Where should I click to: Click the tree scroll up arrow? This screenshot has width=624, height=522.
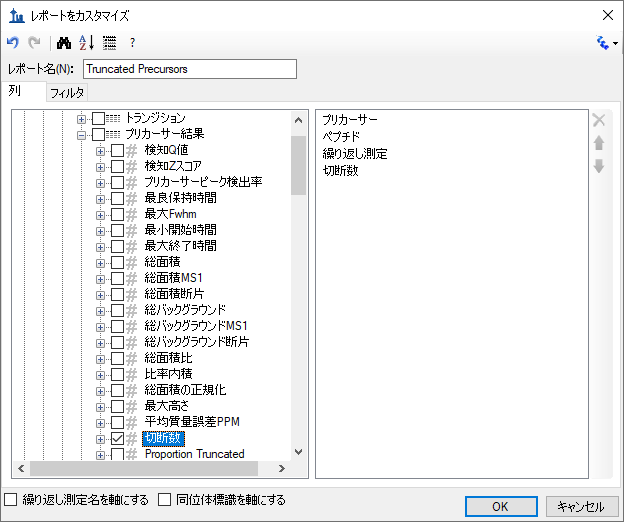pos(298,120)
